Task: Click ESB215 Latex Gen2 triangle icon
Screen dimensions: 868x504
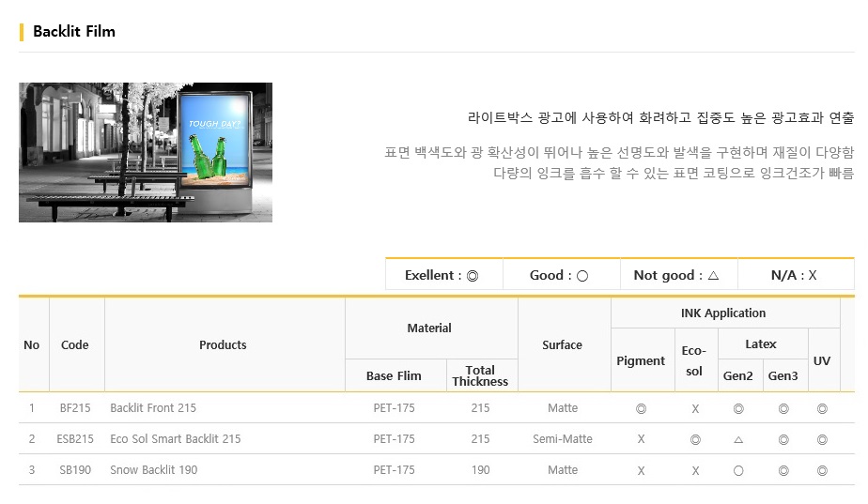Action: tap(738, 440)
